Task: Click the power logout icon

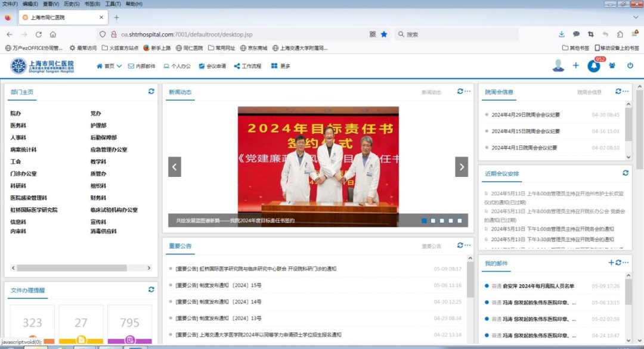Action: tap(630, 66)
